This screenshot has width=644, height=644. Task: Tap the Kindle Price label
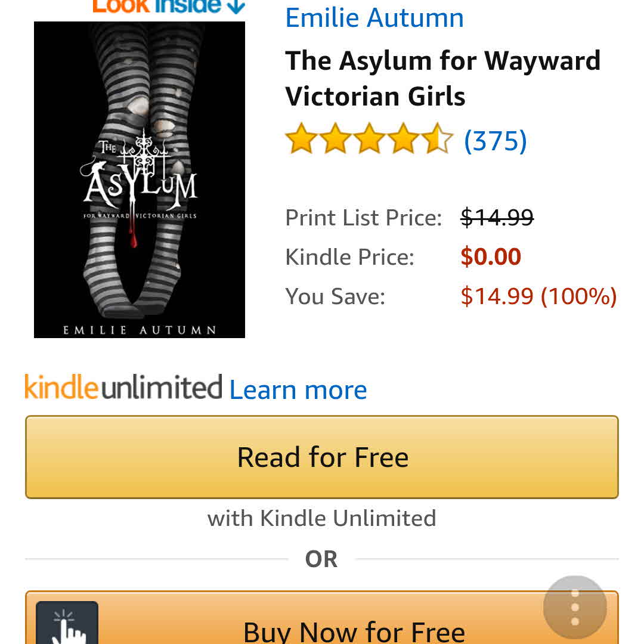[349, 258]
